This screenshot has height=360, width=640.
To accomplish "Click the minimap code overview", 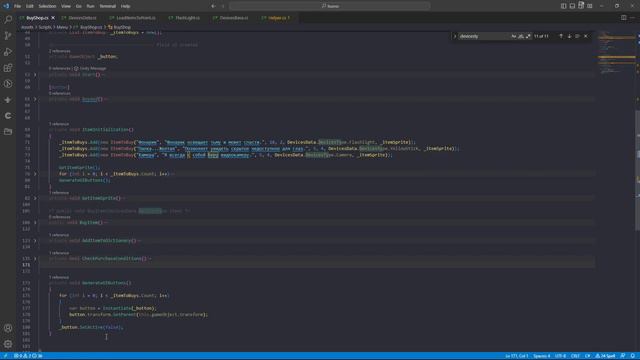I will 616,53.
